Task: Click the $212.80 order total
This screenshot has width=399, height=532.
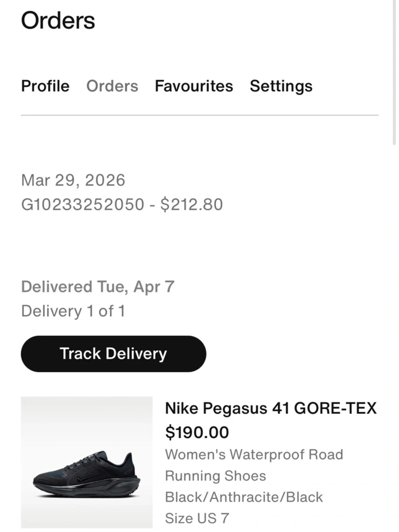Action: click(x=192, y=204)
